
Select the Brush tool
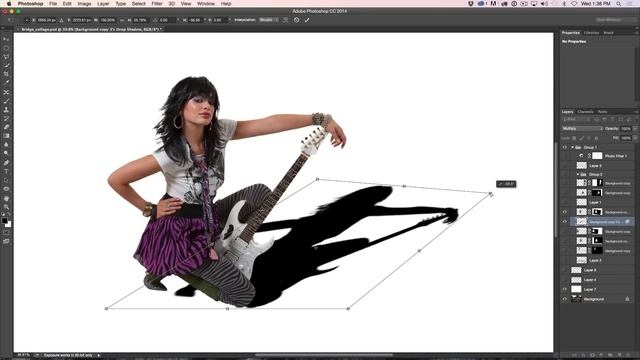(6, 101)
